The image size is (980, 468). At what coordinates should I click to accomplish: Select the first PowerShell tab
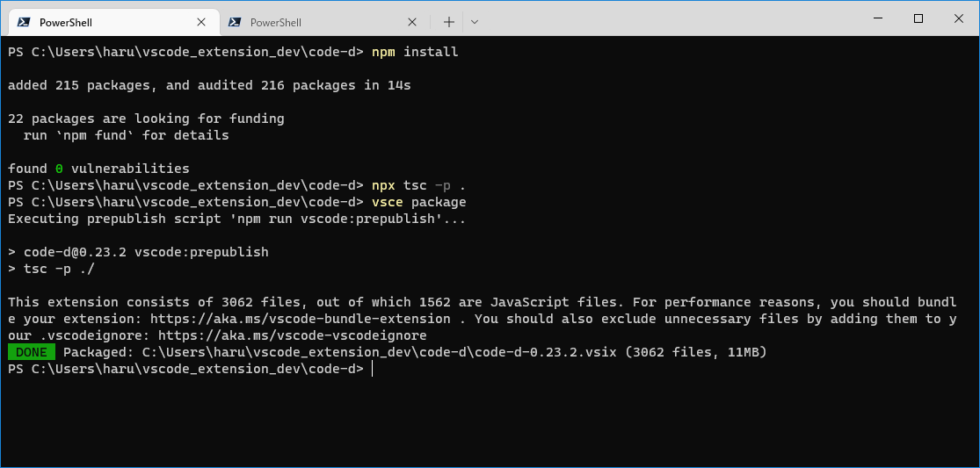coord(114,22)
